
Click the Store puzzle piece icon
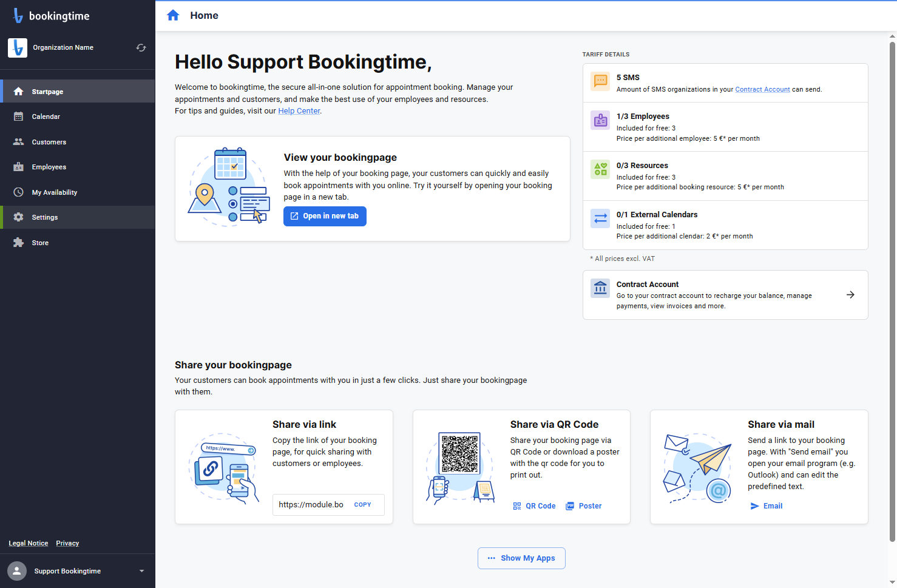(19, 243)
